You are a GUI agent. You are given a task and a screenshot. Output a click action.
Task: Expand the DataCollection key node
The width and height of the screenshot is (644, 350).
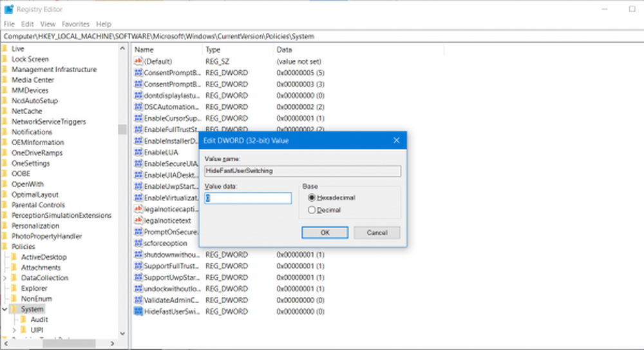pos(5,278)
